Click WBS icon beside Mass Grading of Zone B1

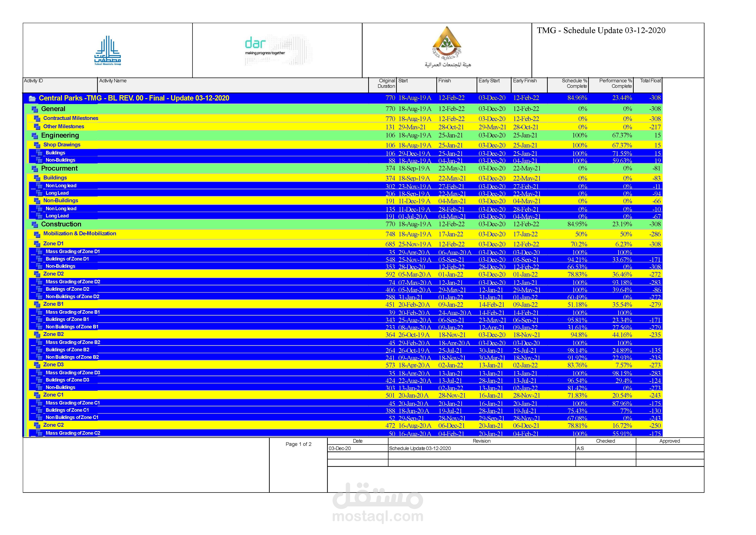[40, 312]
